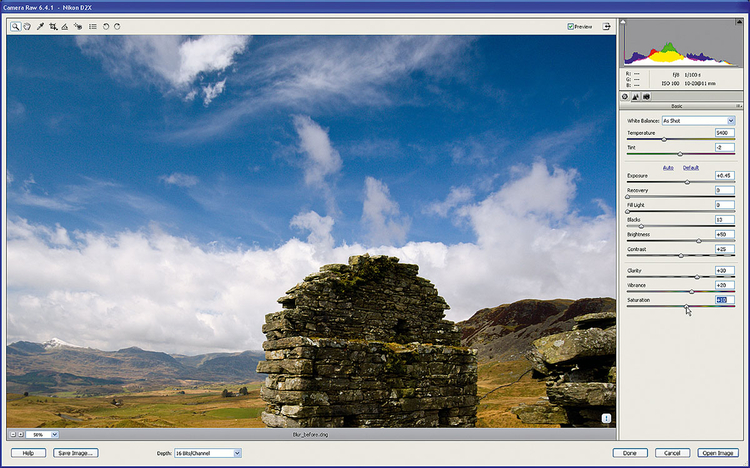Image resolution: width=750 pixels, height=468 pixels.
Task: Select the Straighten tool
Action: pyautogui.click(x=65, y=27)
